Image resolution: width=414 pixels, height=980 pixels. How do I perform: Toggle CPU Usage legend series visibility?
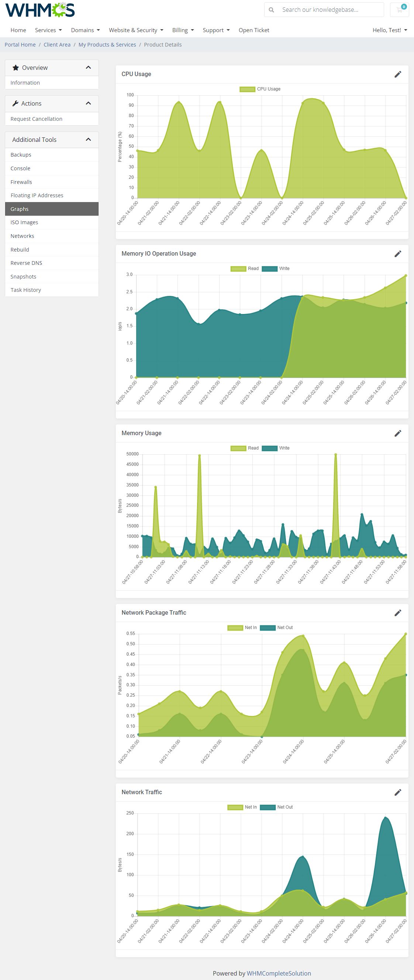pos(260,89)
